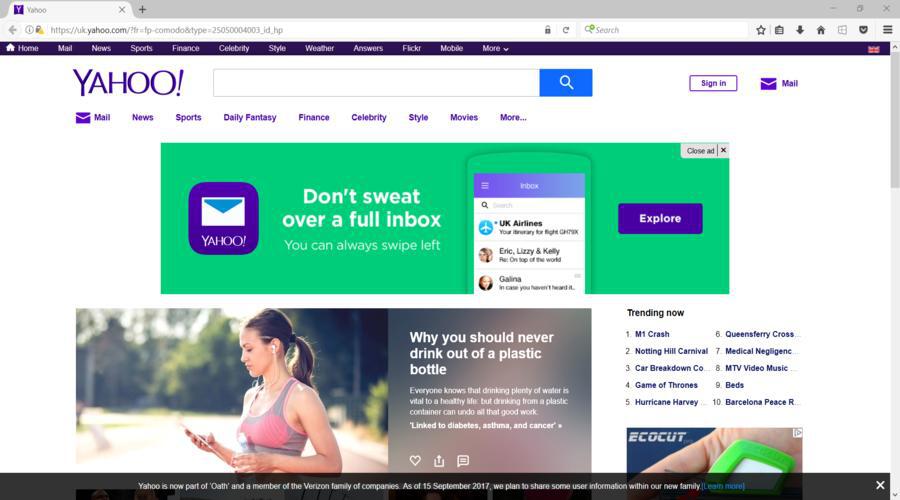Select Daily Fantasy in the navigation row
Screen dimensions: 900x500
pyautogui.click(x=250, y=117)
